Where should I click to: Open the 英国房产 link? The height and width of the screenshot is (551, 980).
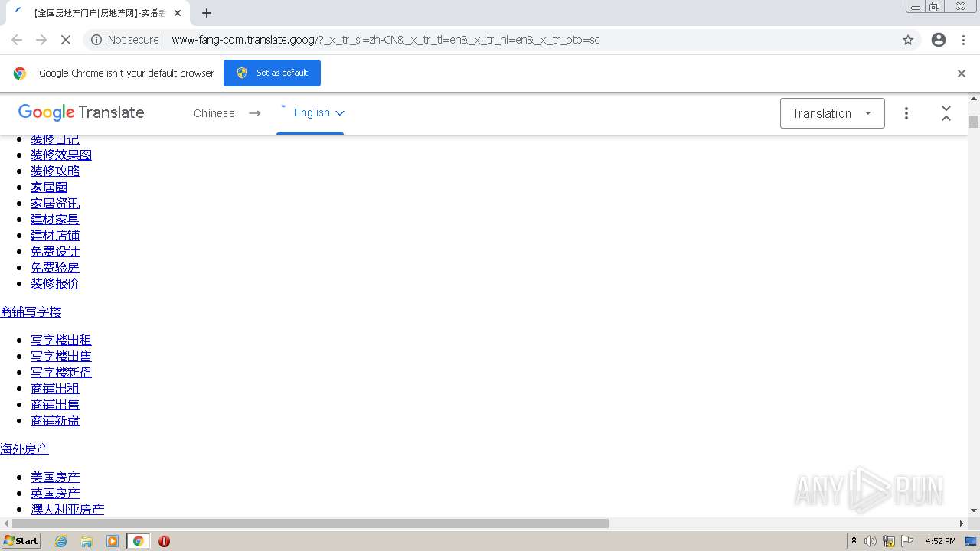click(55, 493)
